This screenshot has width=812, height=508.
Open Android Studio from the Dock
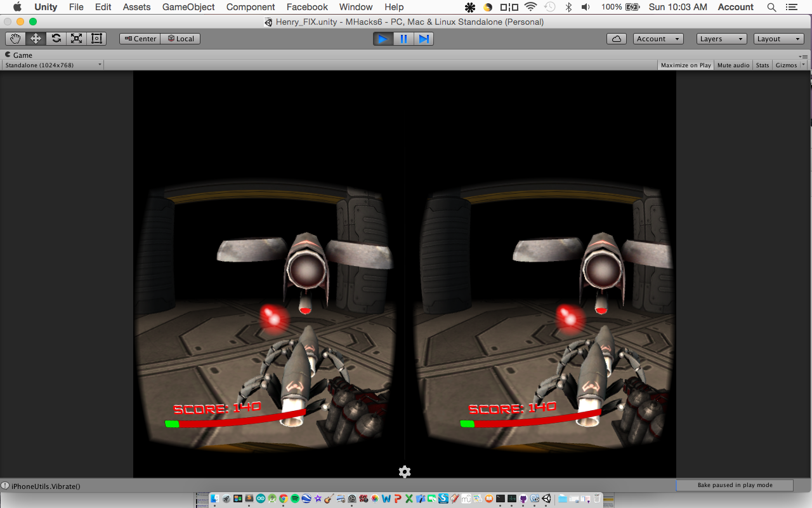(x=272, y=498)
